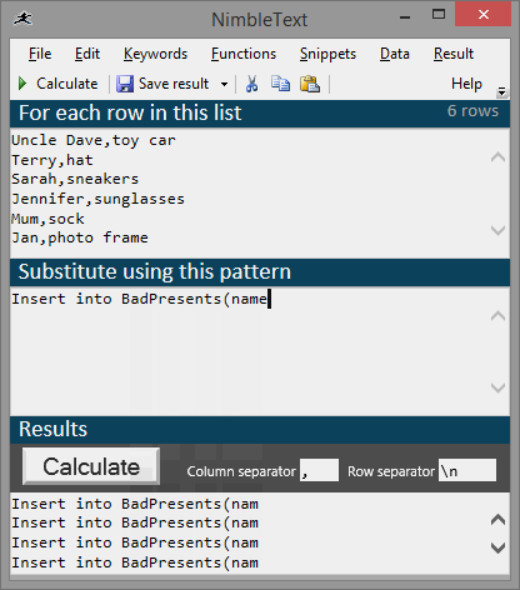
Task: Click the green Calculate play icon
Action: click(22, 84)
